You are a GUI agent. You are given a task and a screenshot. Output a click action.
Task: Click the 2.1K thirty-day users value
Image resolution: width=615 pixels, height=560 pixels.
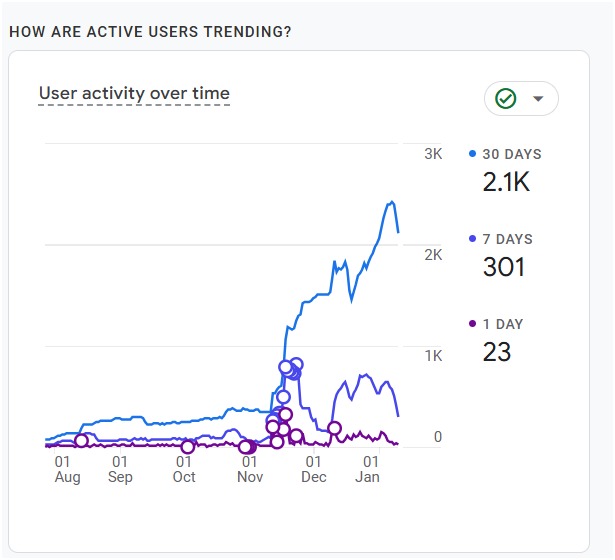click(x=507, y=182)
